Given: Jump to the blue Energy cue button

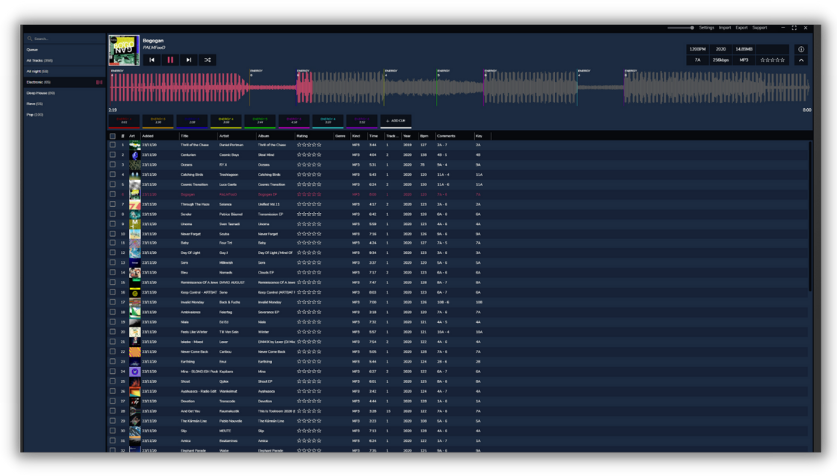Looking at the screenshot, I should click(x=192, y=121).
